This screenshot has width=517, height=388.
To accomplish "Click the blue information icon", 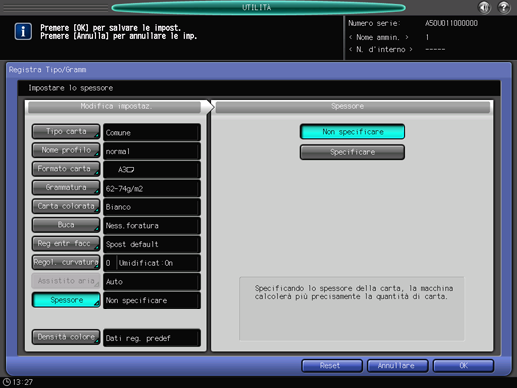I will 23,32.
